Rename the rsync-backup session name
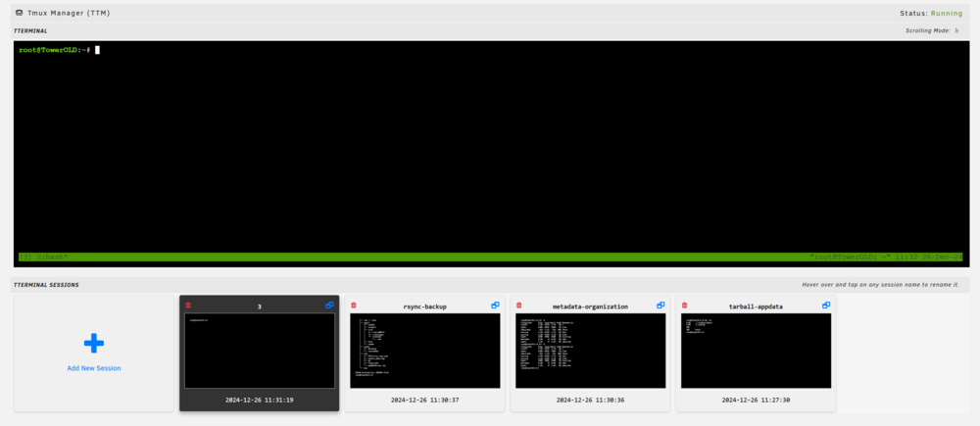 pos(425,307)
